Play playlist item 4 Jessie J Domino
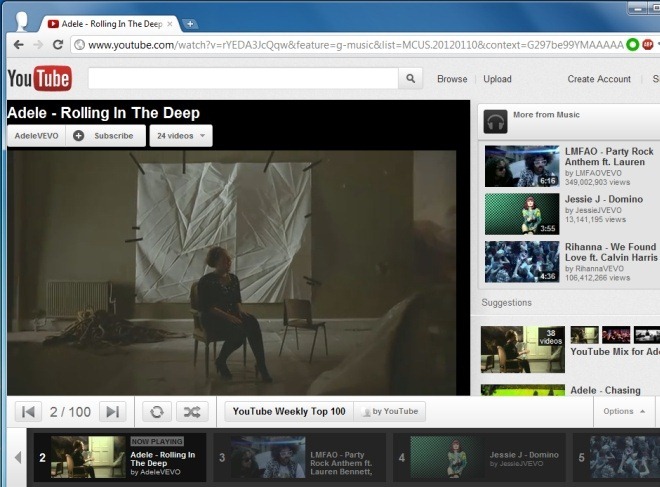 479,458
